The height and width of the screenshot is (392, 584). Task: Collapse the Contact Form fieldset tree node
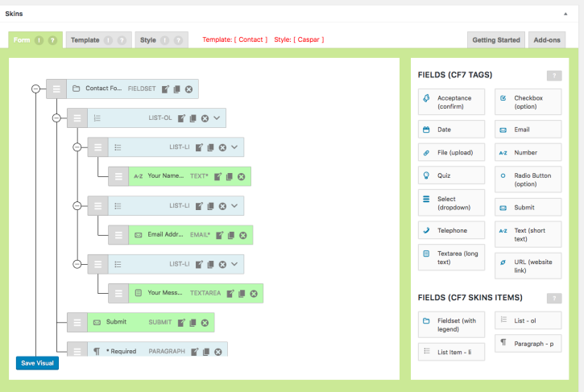tap(35, 89)
